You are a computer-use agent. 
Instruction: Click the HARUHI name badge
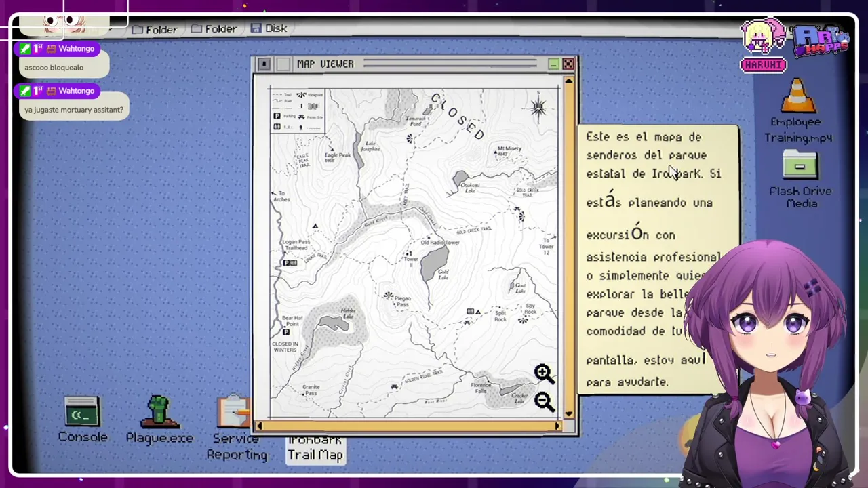click(764, 65)
